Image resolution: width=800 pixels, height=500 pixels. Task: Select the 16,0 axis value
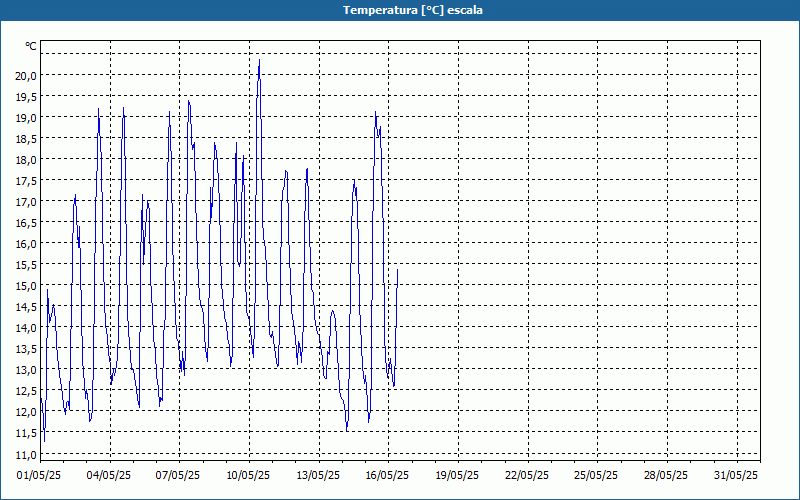tap(27, 244)
